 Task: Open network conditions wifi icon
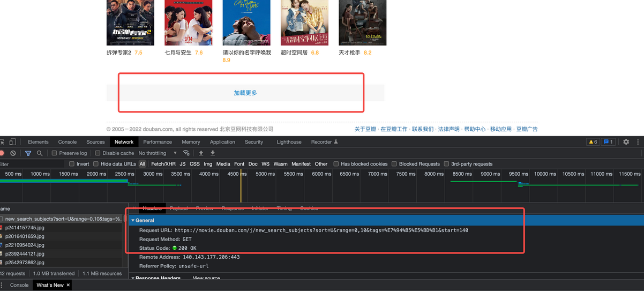click(186, 153)
